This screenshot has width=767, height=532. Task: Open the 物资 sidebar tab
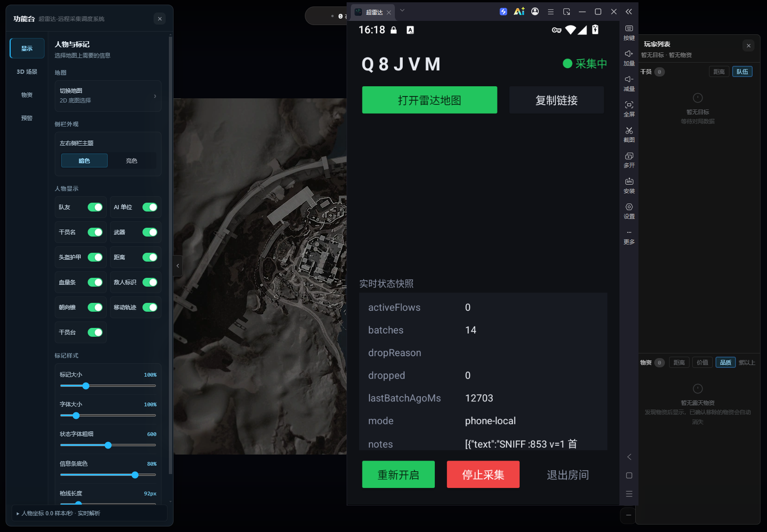tap(27, 95)
